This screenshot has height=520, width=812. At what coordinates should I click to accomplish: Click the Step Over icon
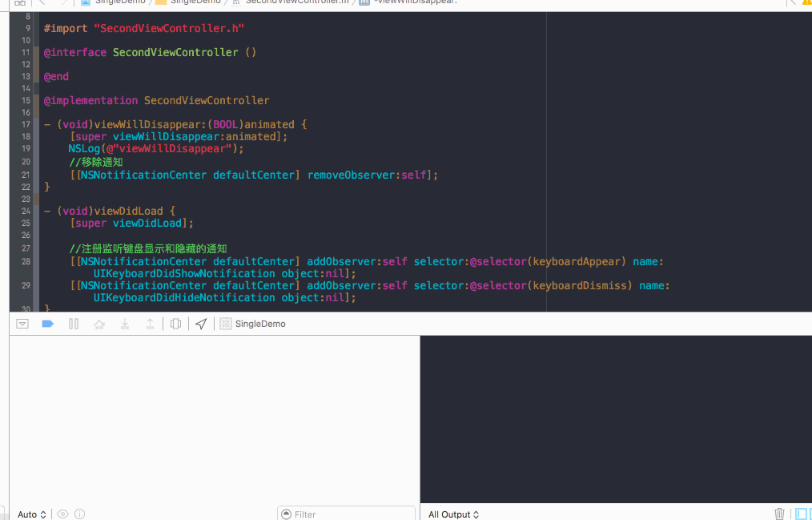[x=98, y=324]
